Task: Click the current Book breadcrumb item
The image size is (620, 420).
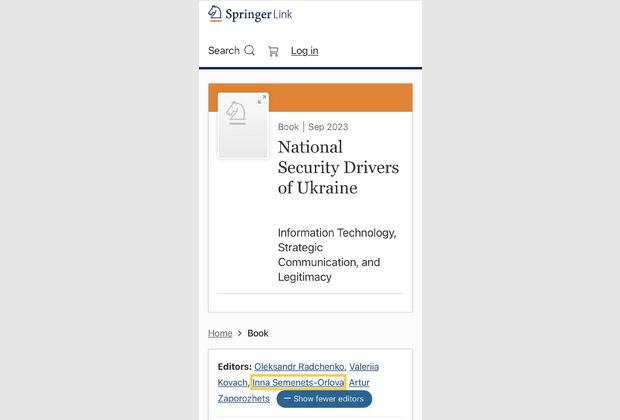Action: [258, 333]
